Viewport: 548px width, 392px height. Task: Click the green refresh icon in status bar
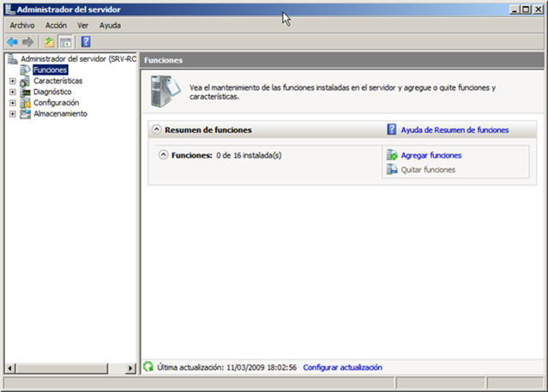click(x=148, y=367)
